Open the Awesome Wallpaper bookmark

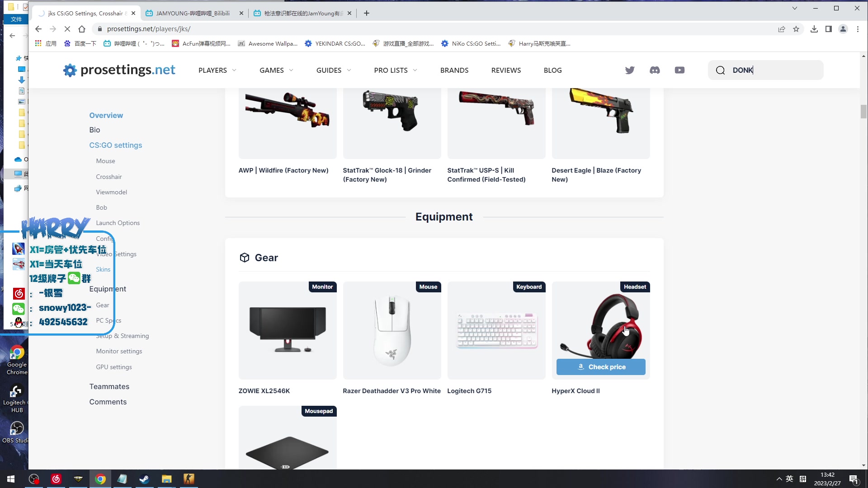[268, 43]
